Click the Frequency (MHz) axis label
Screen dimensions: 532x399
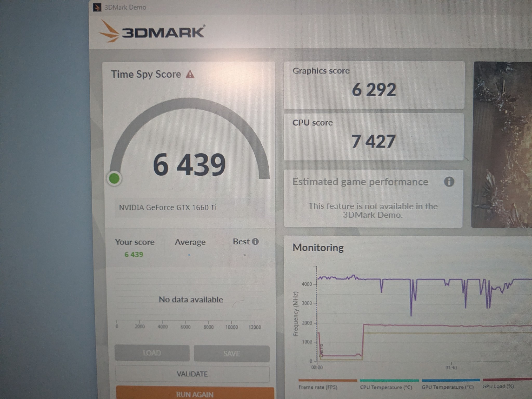[296, 314]
